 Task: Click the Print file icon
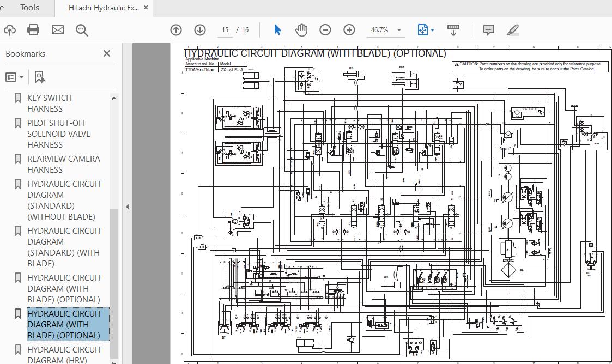pyautogui.click(x=33, y=30)
